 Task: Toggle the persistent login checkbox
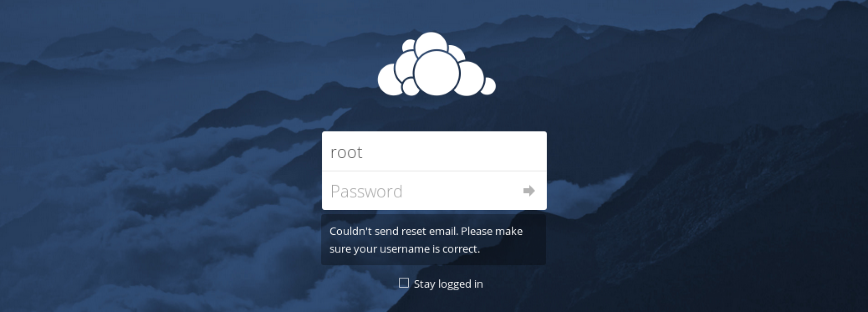click(x=404, y=283)
